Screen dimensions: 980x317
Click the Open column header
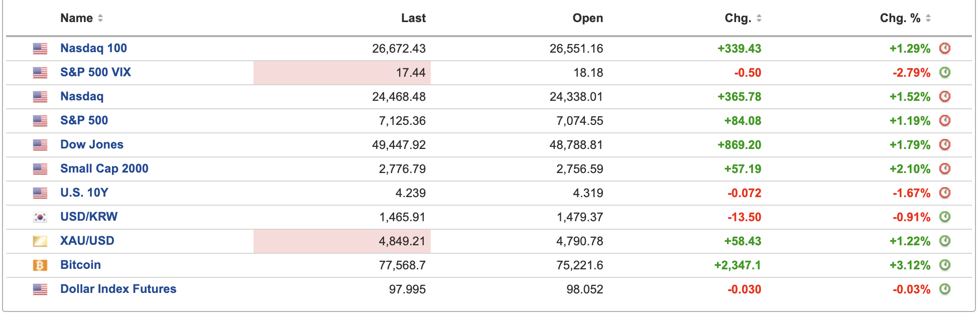[x=587, y=19]
